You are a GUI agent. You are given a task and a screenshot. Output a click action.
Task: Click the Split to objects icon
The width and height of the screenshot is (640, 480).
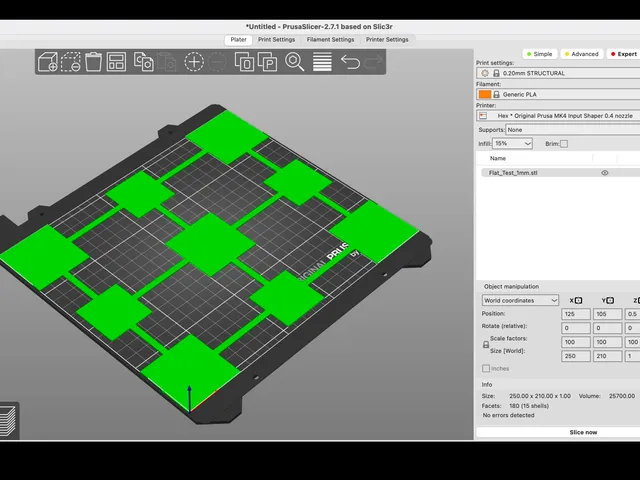pyautogui.click(x=244, y=62)
